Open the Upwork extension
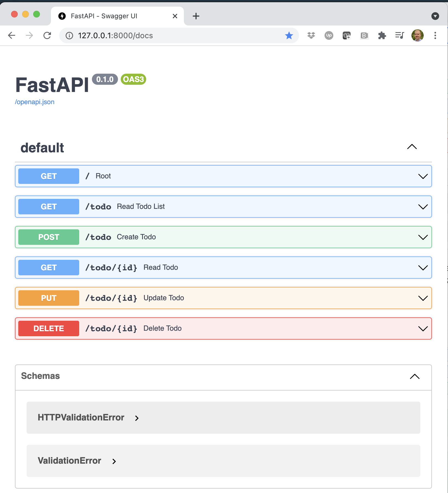Viewport: 448px width, 493px height. pyautogui.click(x=329, y=35)
